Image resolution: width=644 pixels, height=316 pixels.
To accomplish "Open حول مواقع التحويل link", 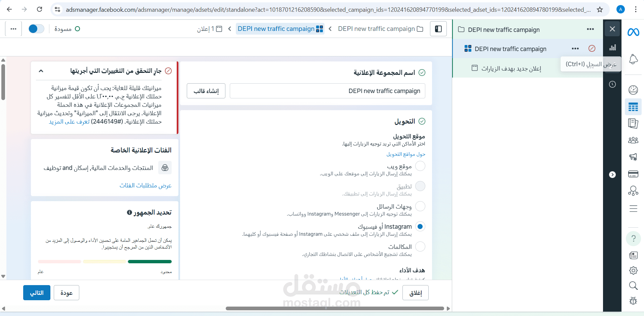I will pos(406,154).
